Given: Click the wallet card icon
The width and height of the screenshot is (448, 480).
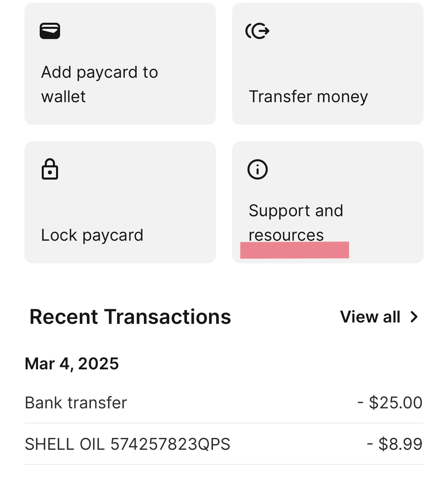Looking at the screenshot, I should tap(50, 31).
